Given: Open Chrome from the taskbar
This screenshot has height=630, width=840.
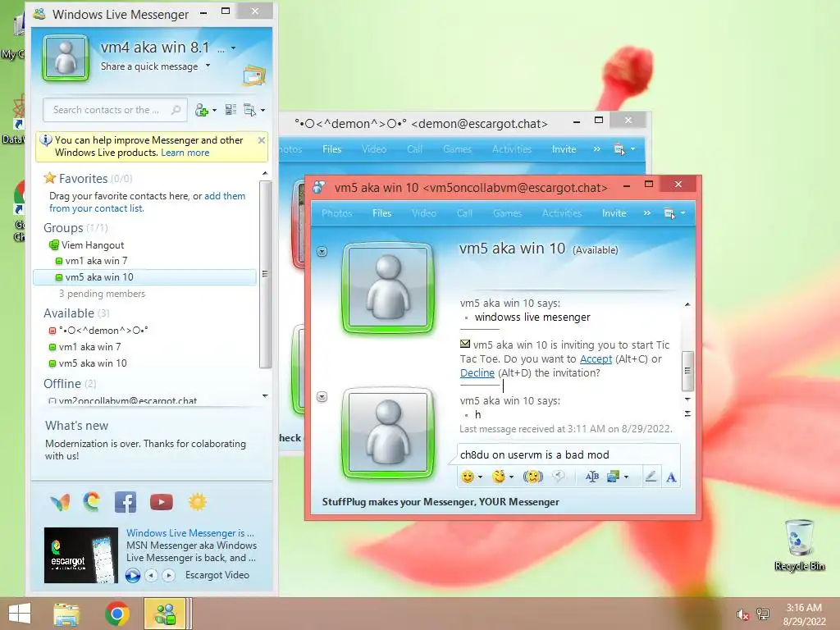Looking at the screenshot, I should click(x=116, y=614).
